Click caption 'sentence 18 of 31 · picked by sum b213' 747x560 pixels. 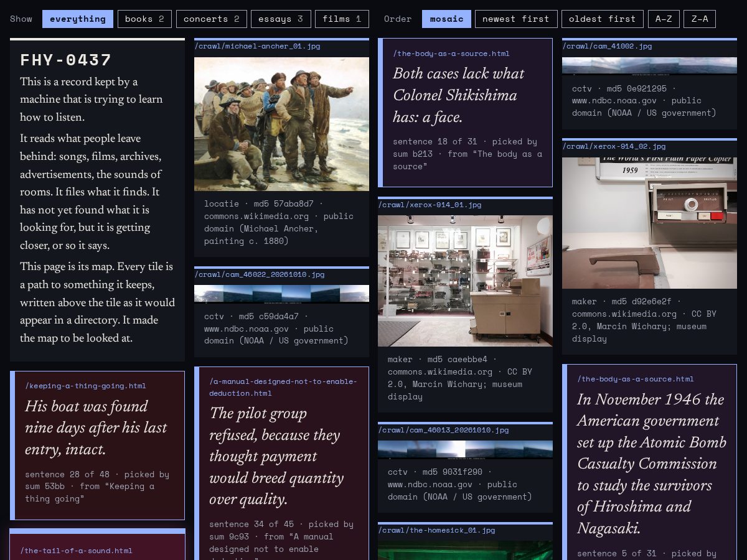pos(467,154)
